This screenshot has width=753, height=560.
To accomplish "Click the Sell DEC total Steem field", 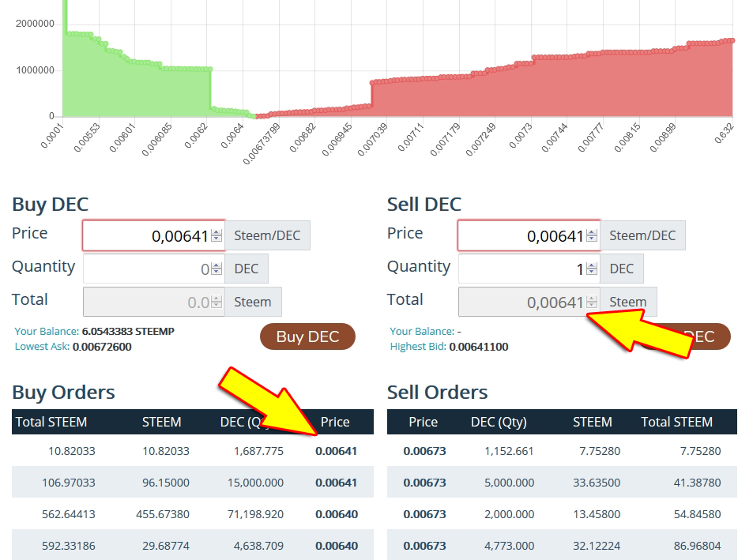I will pyautogui.click(x=521, y=302).
